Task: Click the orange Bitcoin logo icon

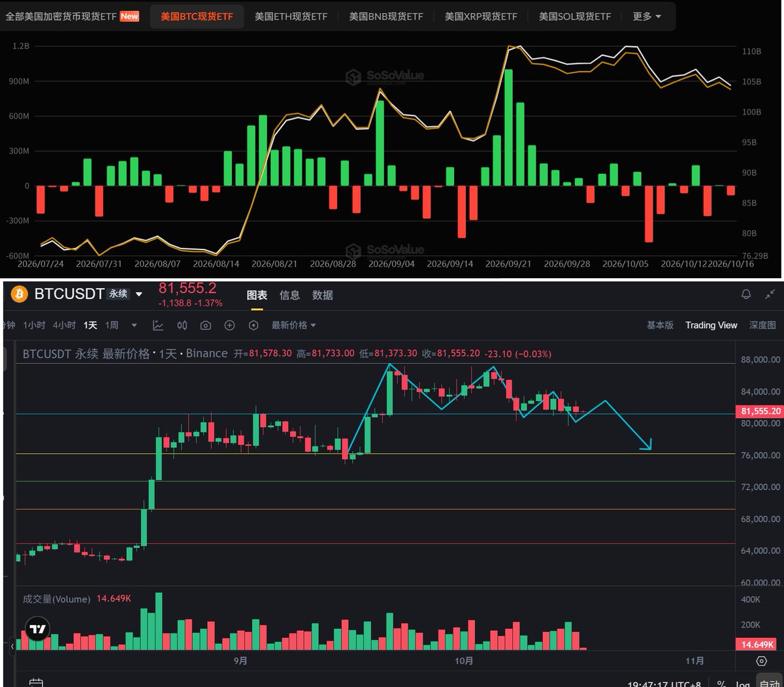Action: point(20,295)
